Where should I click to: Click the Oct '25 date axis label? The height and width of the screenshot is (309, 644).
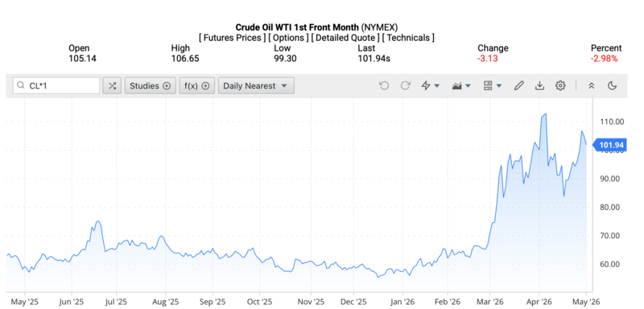pos(259,302)
